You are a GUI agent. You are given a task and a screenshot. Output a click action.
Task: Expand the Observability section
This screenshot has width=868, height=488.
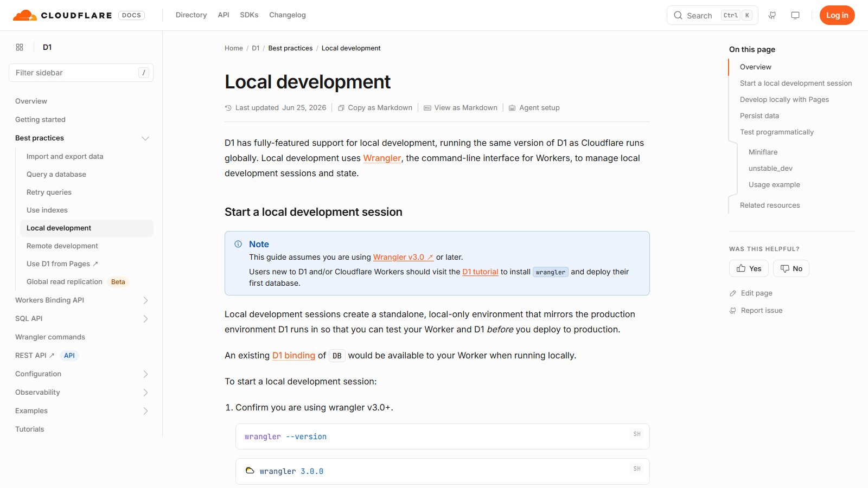coord(145,393)
